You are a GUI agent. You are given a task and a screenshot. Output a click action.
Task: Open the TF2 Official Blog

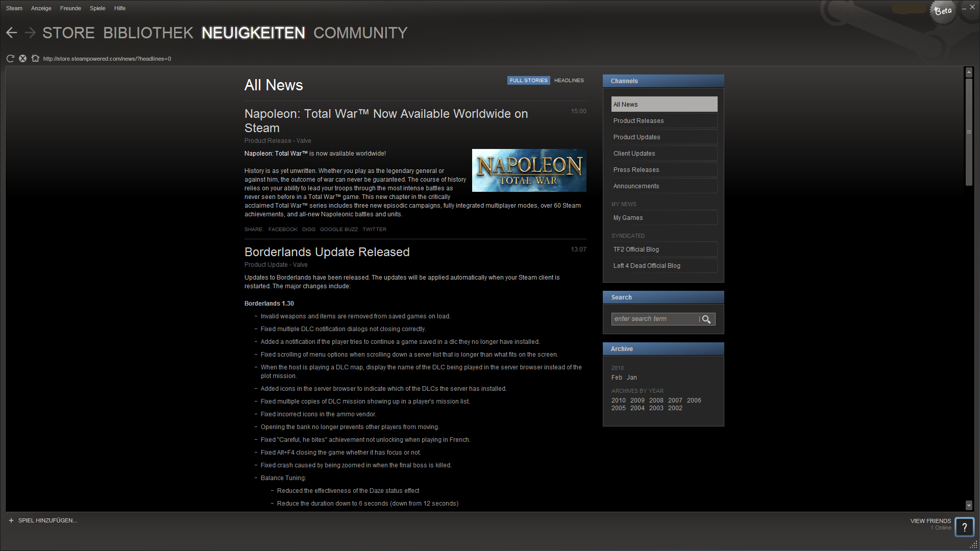point(664,249)
